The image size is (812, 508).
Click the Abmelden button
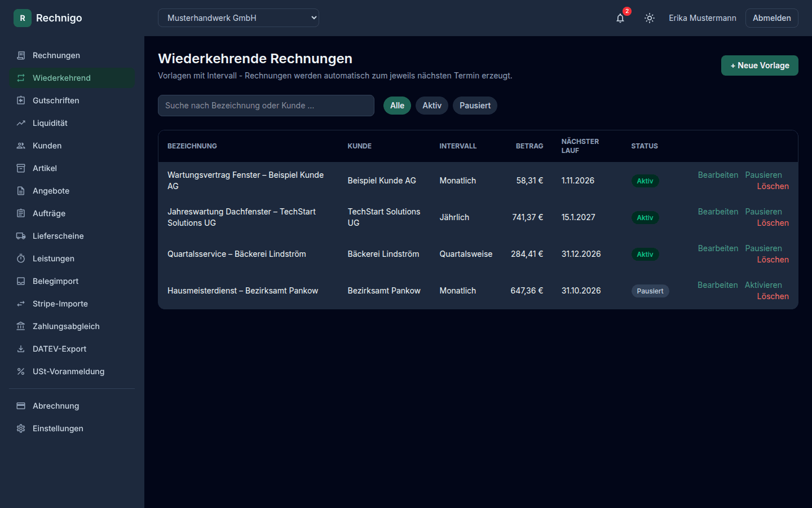click(x=771, y=18)
